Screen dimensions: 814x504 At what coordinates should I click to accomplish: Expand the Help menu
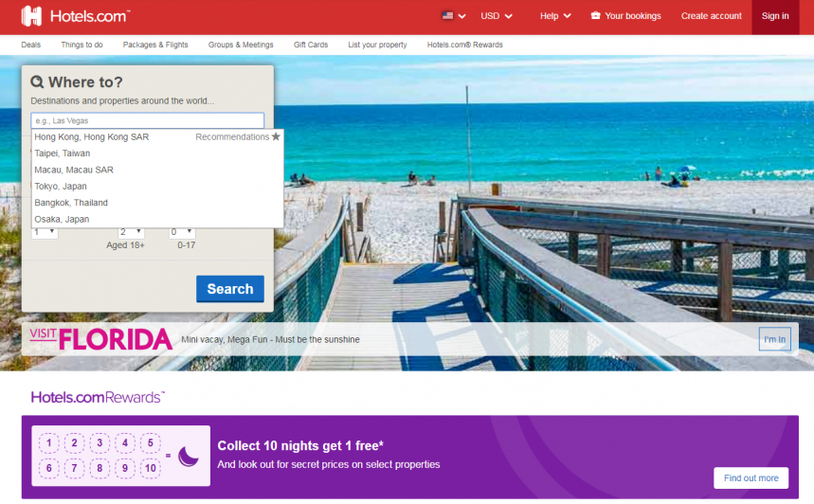555,16
